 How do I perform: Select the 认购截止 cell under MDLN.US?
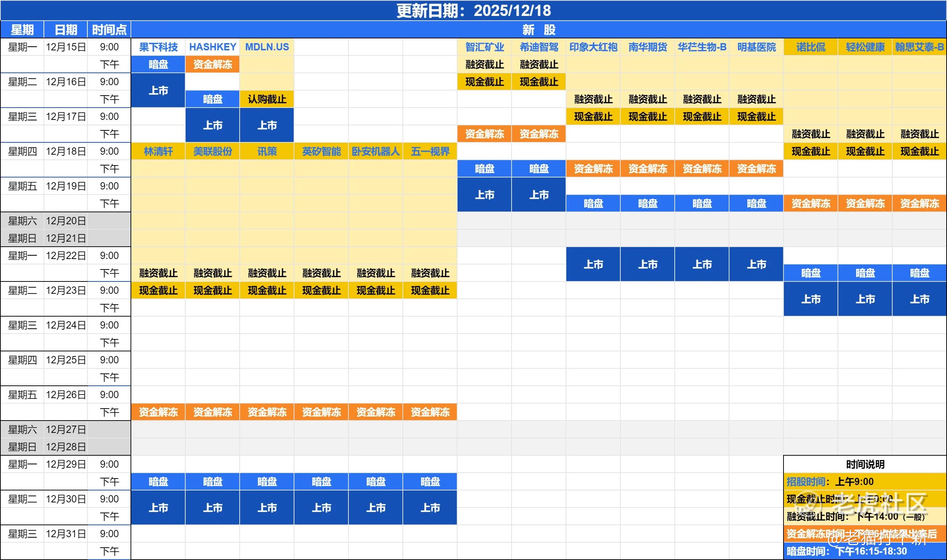pyautogui.click(x=267, y=99)
